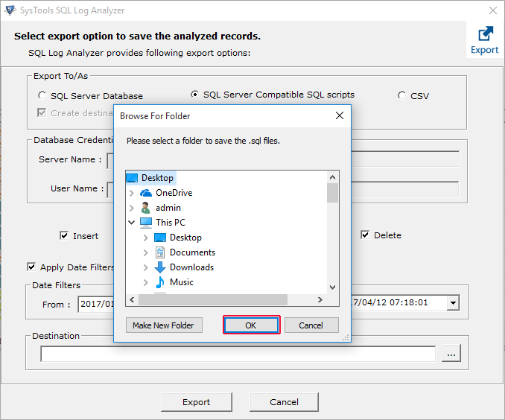Select the CSV export radio button
The image size is (505, 420).
pyautogui.click(x=401, y=95)
